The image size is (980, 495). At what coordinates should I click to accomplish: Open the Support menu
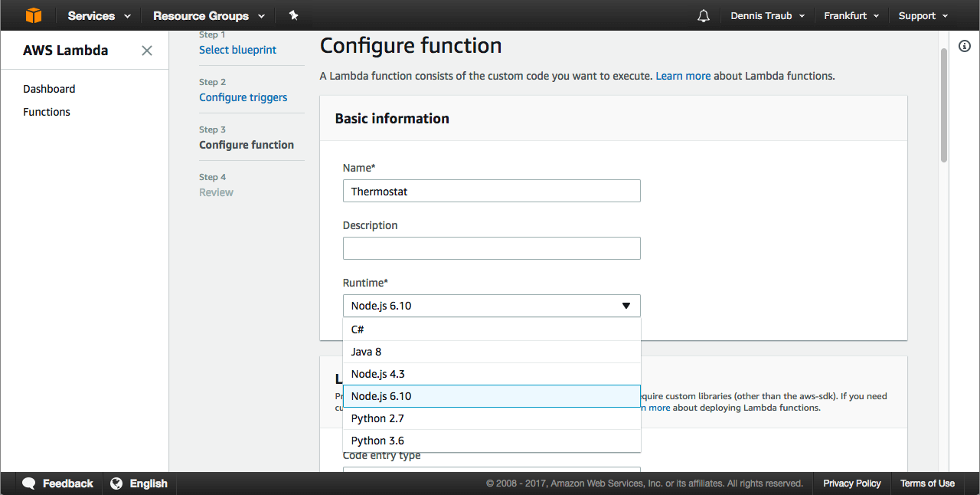(923, 16)
